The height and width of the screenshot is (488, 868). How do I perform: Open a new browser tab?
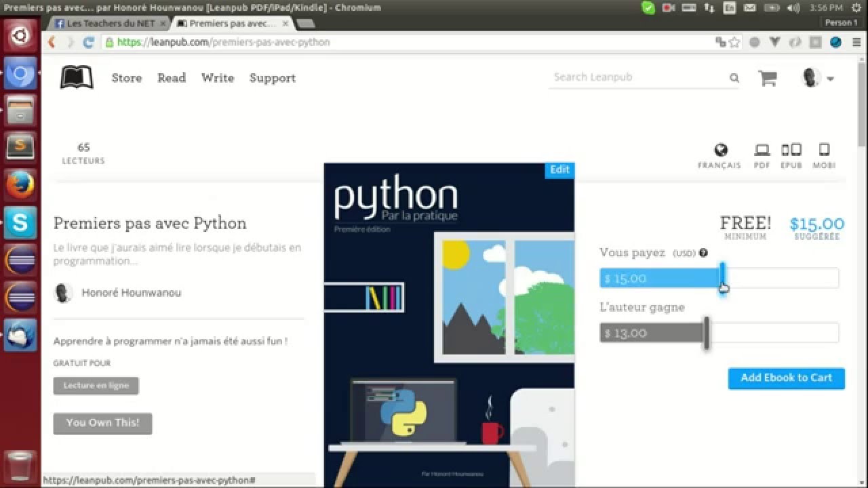tap(306, 24)
